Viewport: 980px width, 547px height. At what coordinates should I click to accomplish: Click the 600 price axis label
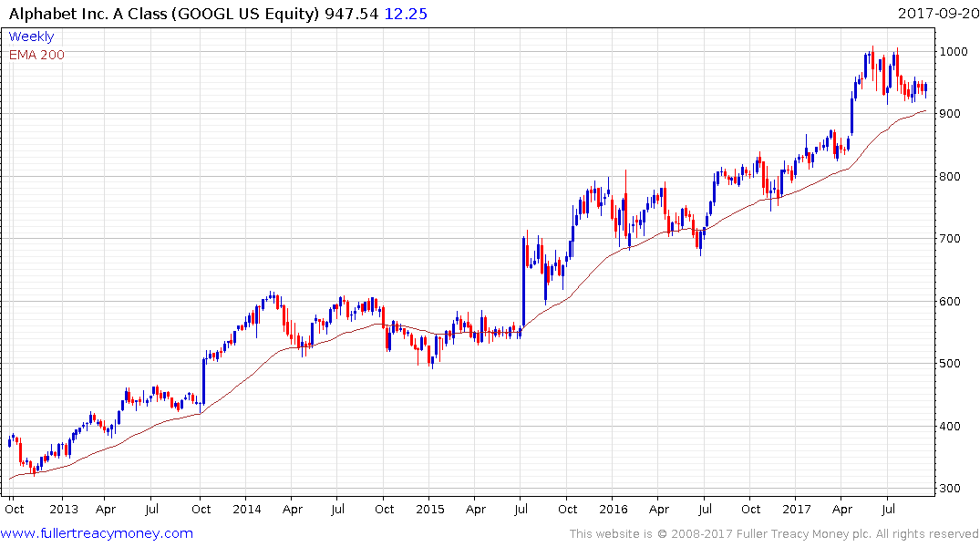point(950,302)
